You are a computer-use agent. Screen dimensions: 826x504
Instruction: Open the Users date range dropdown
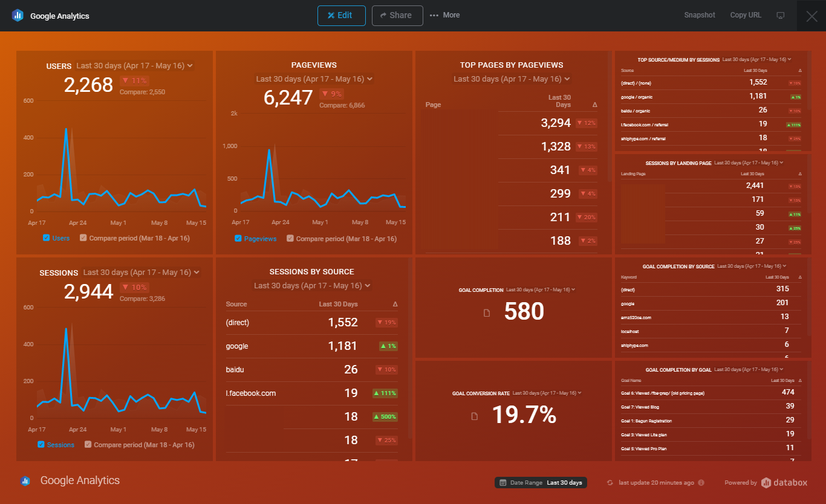point(135,66)
